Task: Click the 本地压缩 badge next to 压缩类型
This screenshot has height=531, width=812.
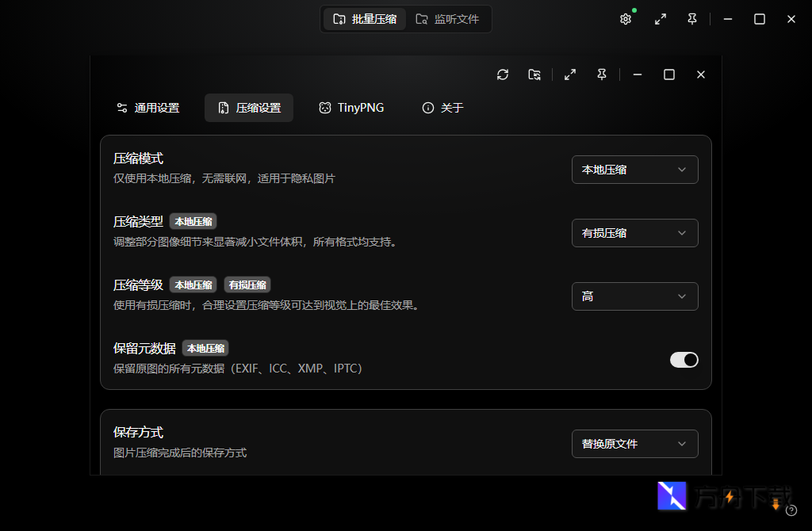Action: click(193, 221)
